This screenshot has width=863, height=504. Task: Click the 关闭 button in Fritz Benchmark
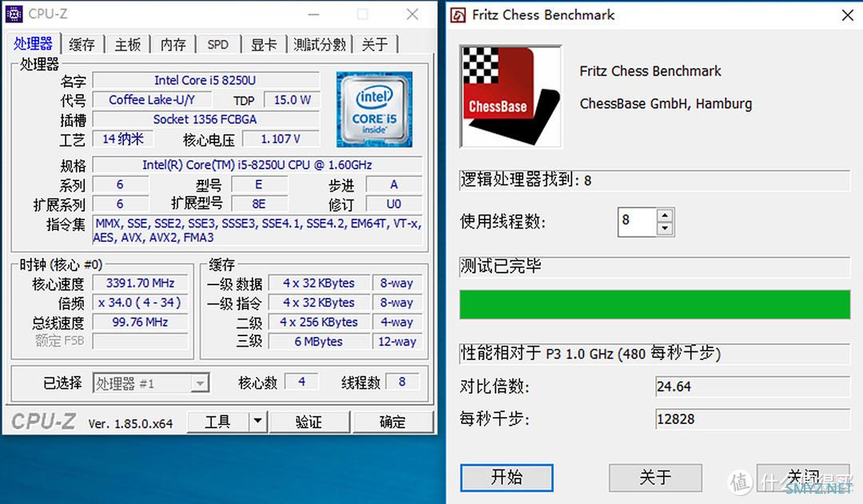click(x=804, y=478)
